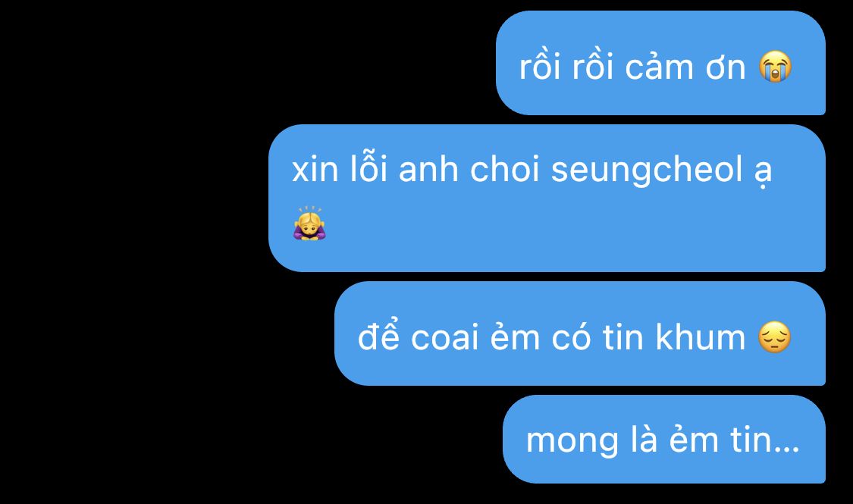This screenshot has height=504, width=853.
Task: Click the word "để" starting the third message
Action: click(x=378, y=336)
